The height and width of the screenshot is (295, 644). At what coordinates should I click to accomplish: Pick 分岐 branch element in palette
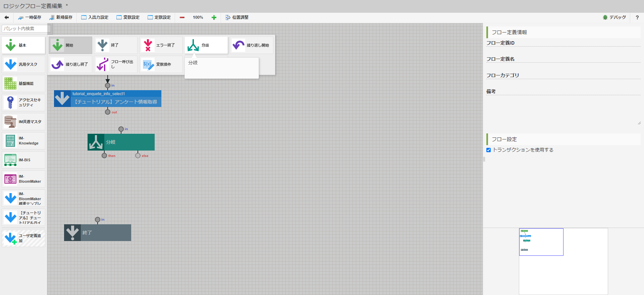coord(206,45)
